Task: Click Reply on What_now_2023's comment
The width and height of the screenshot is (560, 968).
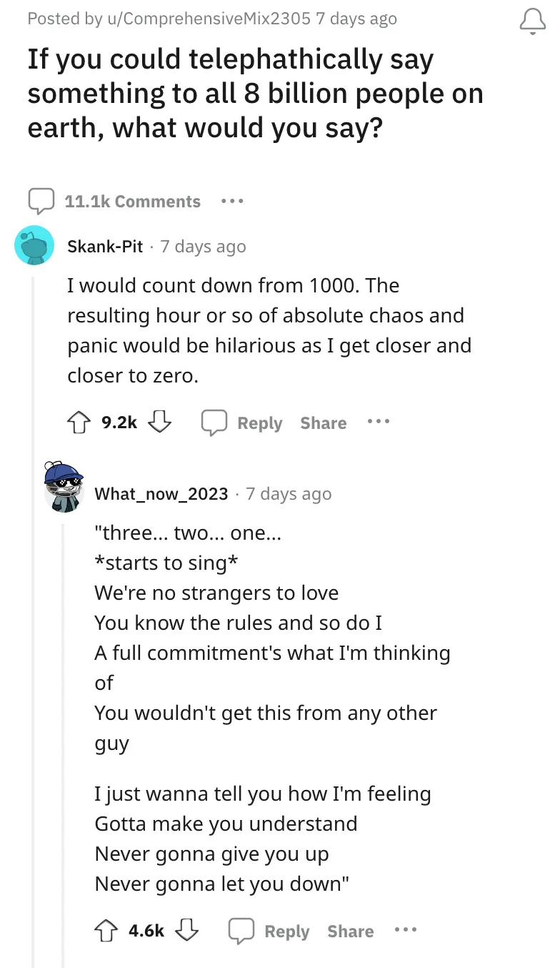Action: pos(287,931)
